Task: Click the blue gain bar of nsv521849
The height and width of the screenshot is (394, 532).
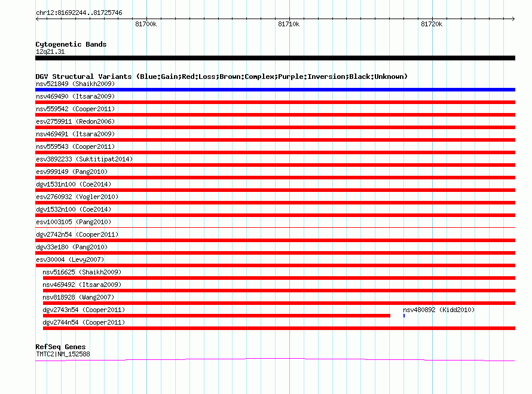Action: coord(275,90)
